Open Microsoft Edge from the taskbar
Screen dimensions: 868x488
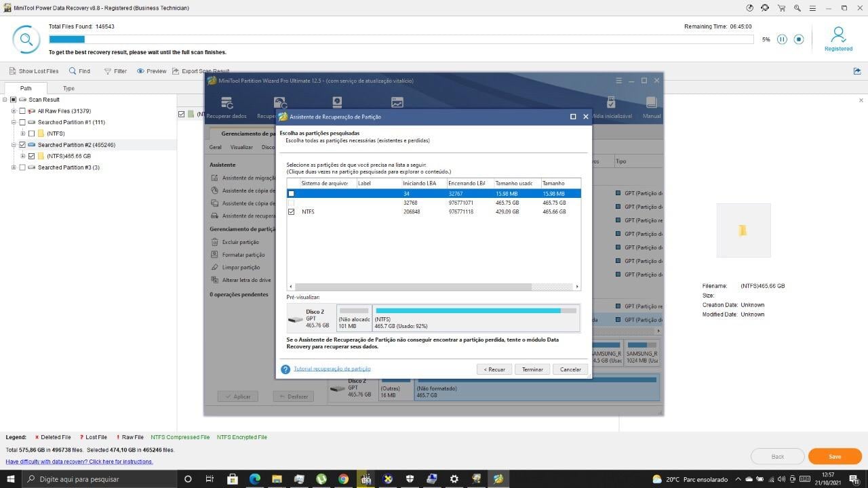click(x=255, y=479)
